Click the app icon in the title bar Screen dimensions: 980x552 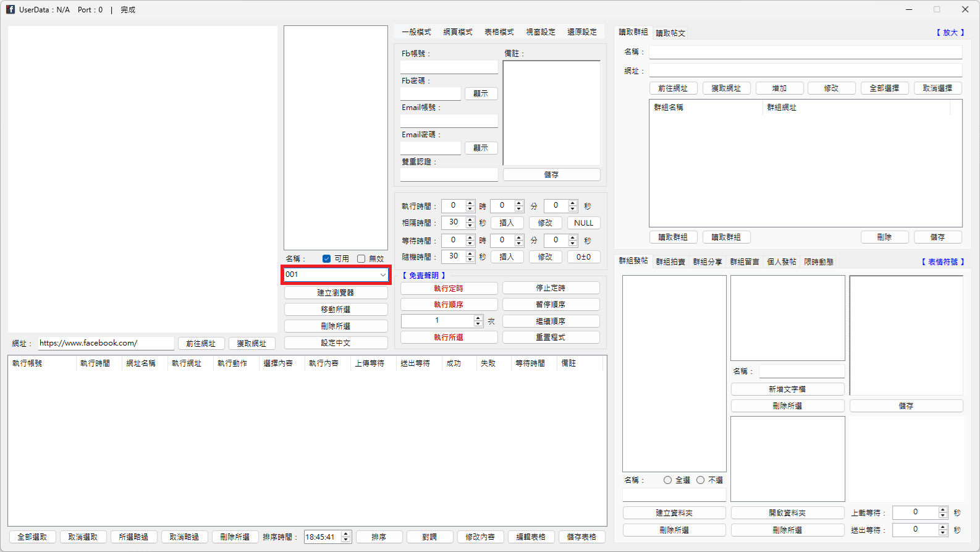coord(11,9)
